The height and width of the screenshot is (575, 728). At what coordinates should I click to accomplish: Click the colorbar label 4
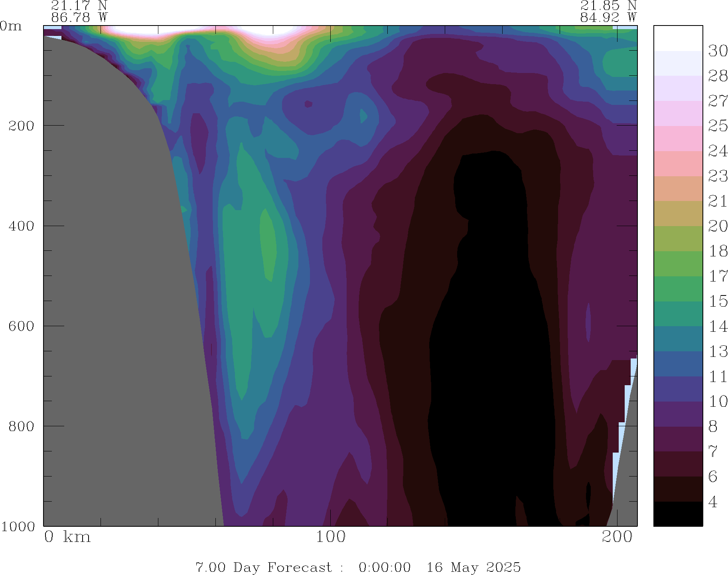pos(713,502)
